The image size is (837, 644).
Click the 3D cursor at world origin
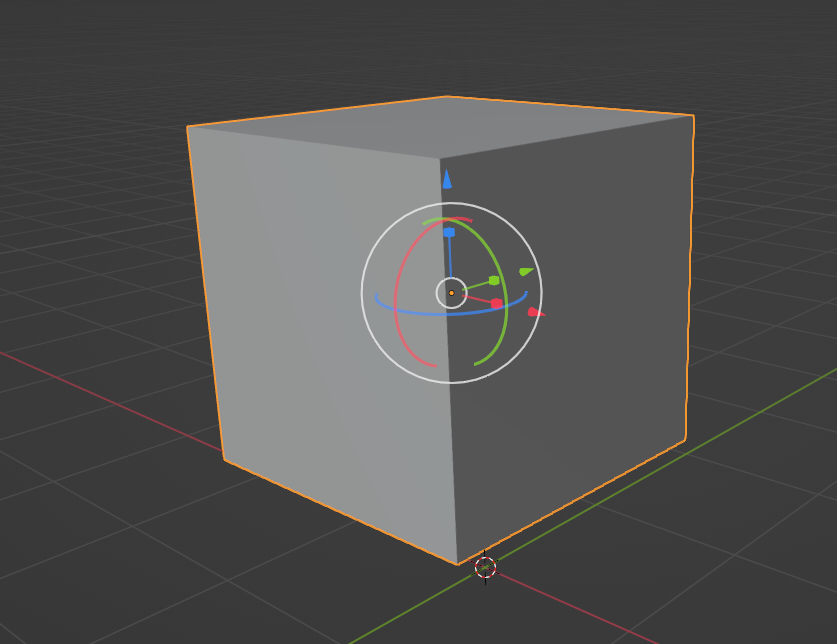pyautogui.click(x=485, y=567)
